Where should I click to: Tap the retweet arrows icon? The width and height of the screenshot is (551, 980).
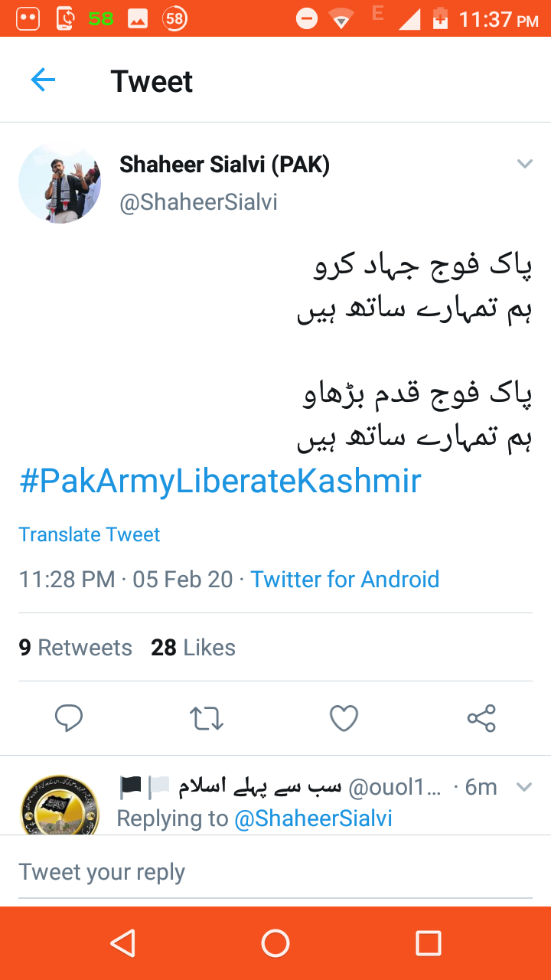tap(206, 718)
